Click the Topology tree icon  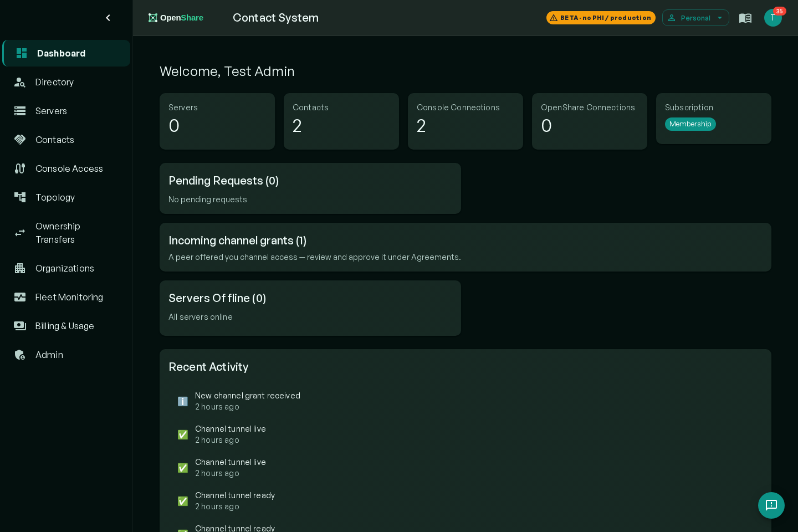(x=20, y=197)
